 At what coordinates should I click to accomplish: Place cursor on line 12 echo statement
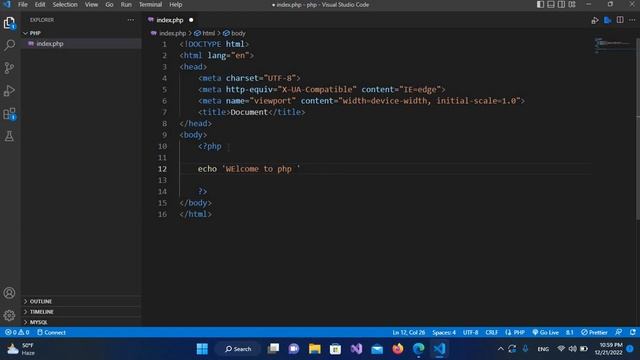pyautogui.click(x=249, y=169)
